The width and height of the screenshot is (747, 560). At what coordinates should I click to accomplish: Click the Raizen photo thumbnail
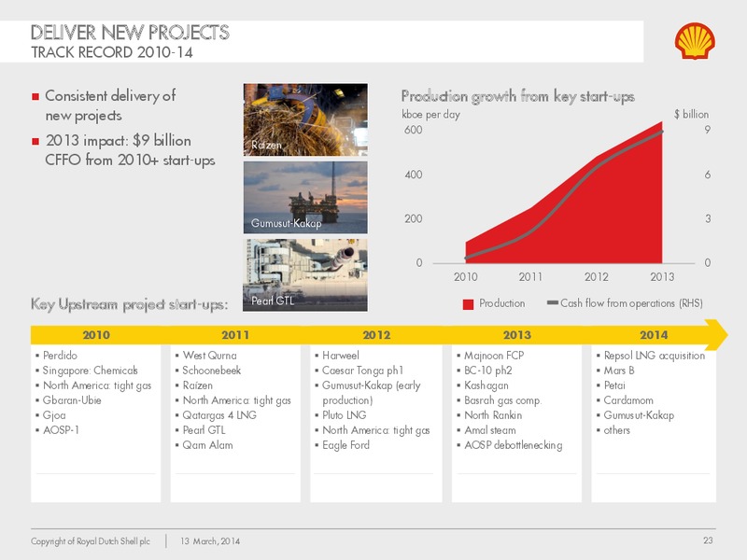point(305,119)
